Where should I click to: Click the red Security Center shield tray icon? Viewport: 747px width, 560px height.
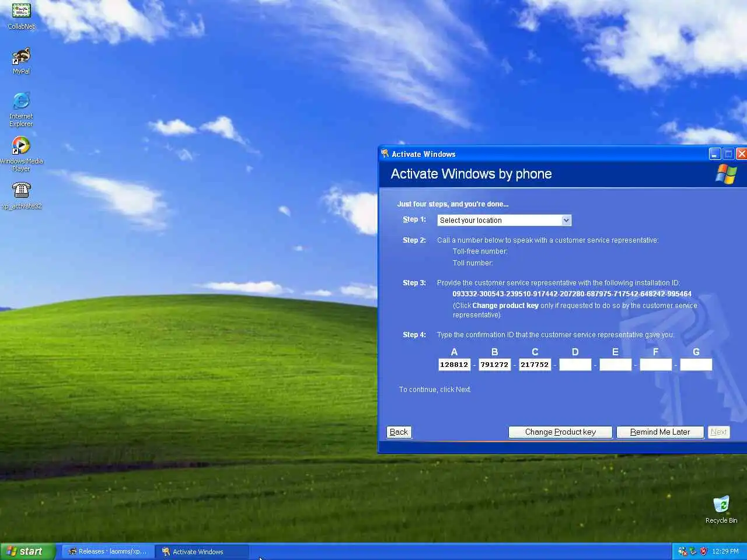pyautogui.click(x=703, y=551)
